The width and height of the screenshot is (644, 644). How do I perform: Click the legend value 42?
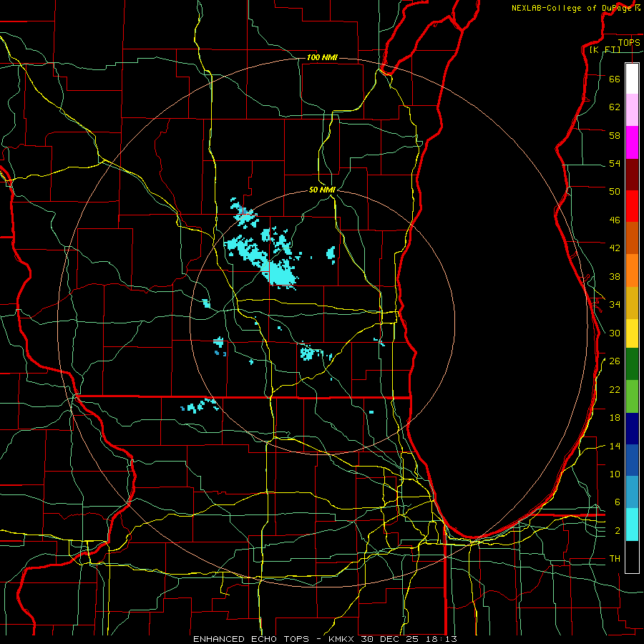click(x=615, y=248)
